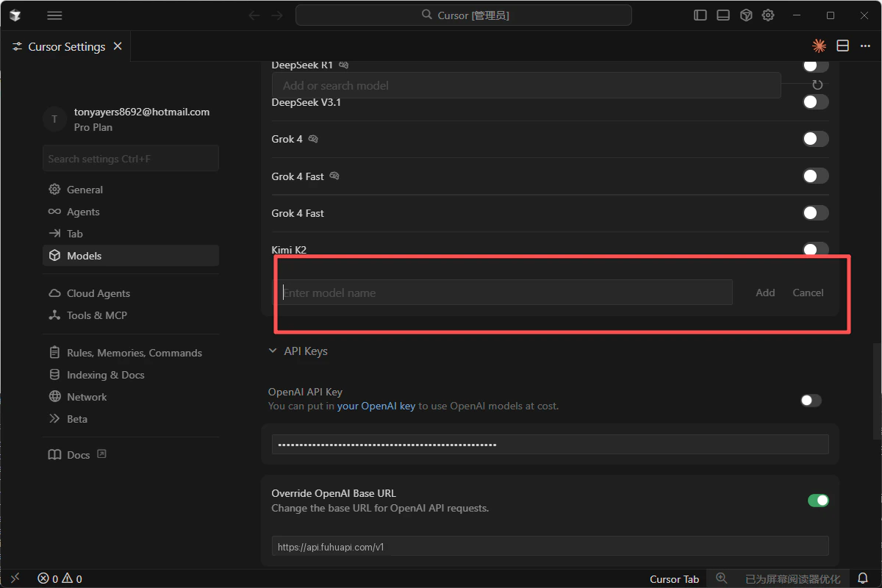Open notifications bell
882x588 pixels.
863,578
